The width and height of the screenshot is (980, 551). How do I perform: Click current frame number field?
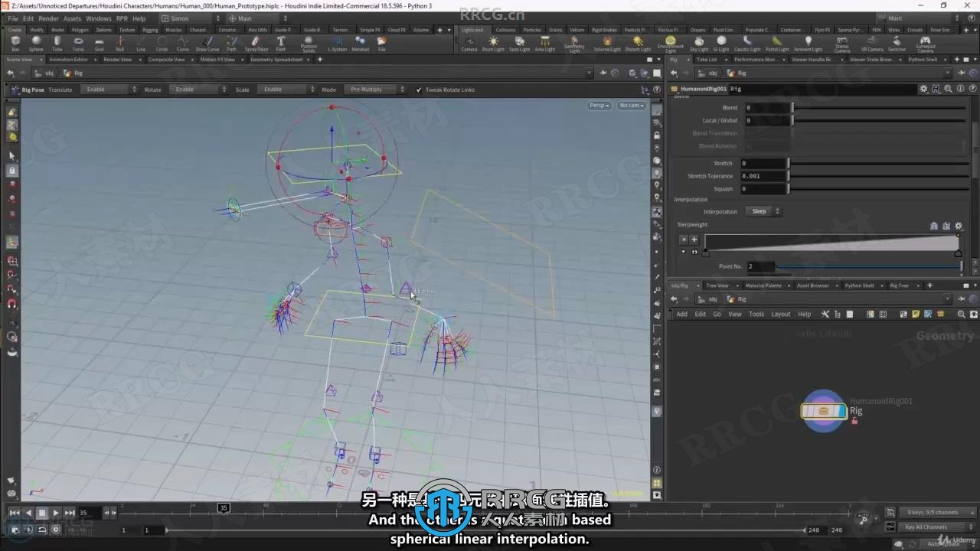[x=89, y=513]
